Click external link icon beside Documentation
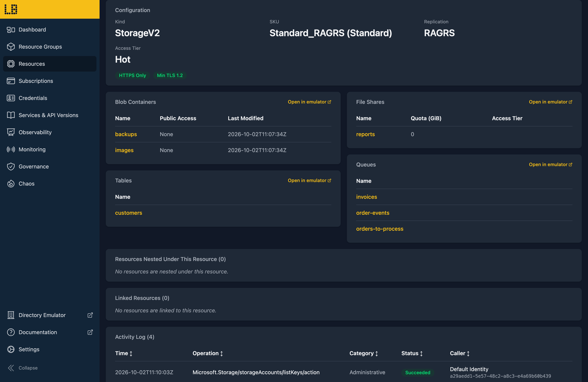The width and height of the screenshot is (588, 382). click(x=90, y=332)
